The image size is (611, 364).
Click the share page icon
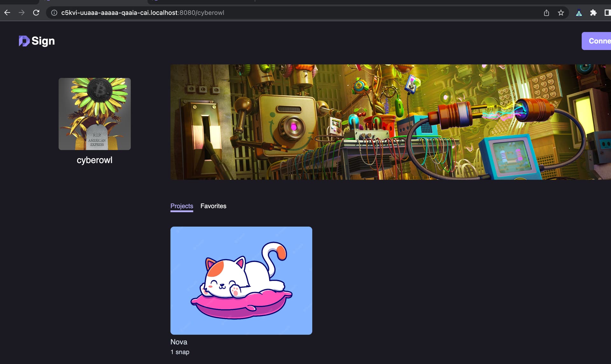tap(546, 13)
